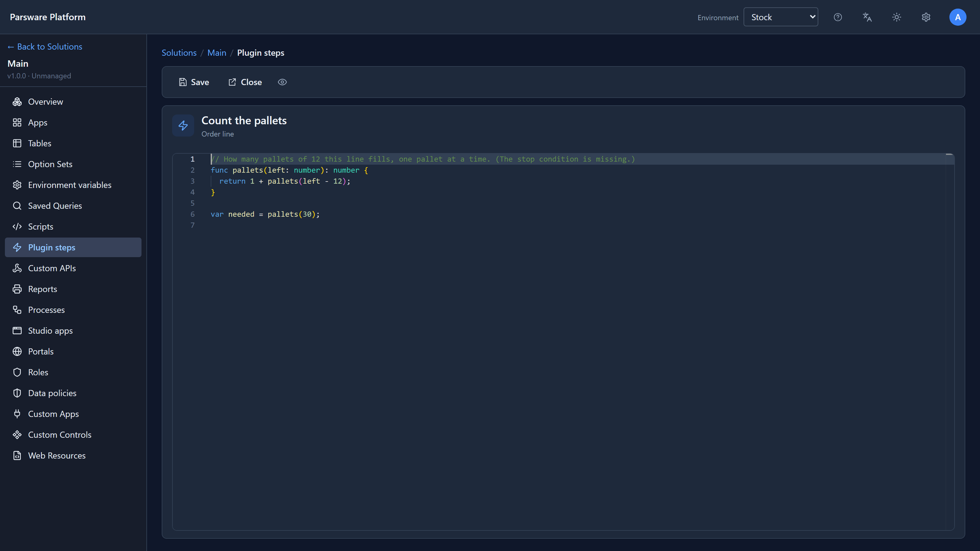Navigate to Main breadcrumb link
980x551 pixels.
tap(217, 52)
